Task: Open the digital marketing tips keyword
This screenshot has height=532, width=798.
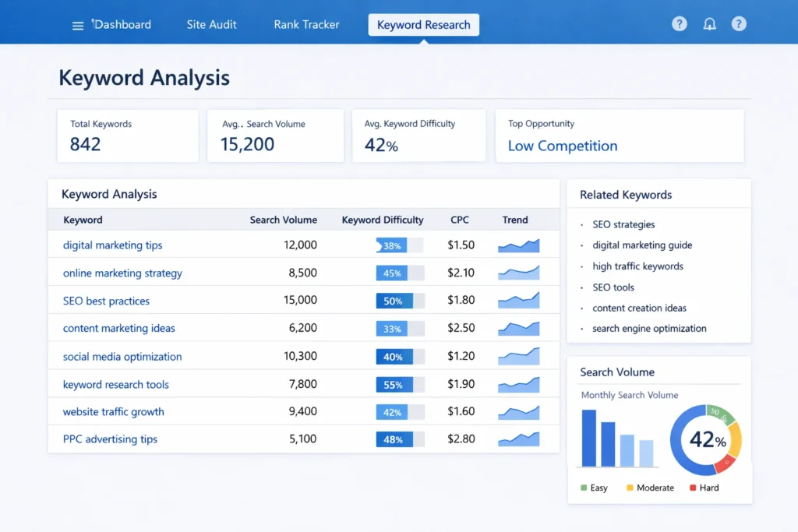Action: [x=112, y=245]
